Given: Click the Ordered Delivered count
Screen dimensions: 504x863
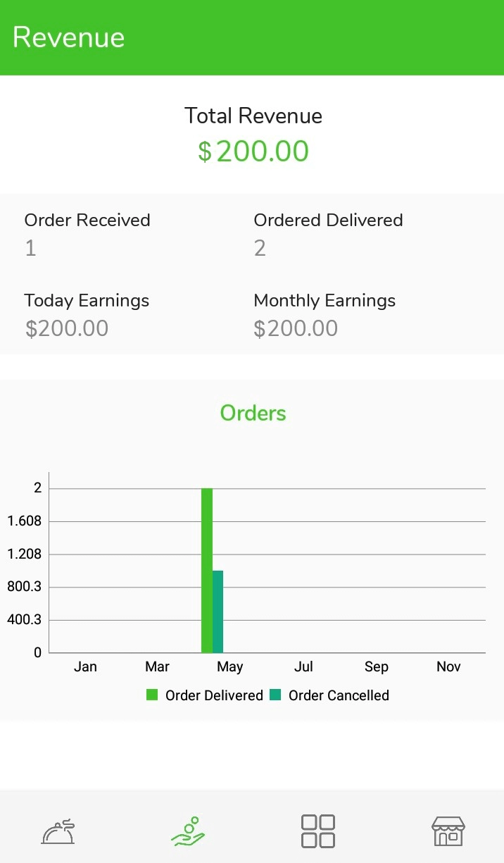Looking at the screenshot, I should [x=259, y=247].
